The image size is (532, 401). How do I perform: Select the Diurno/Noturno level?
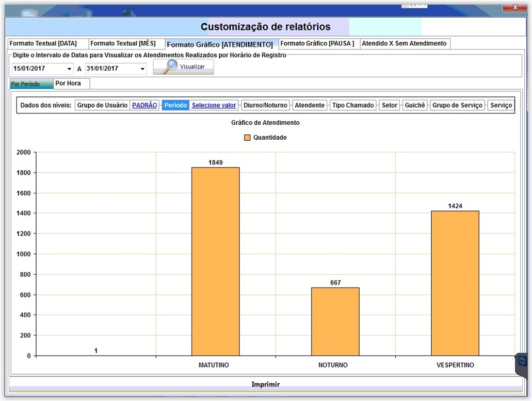(265, 105)
